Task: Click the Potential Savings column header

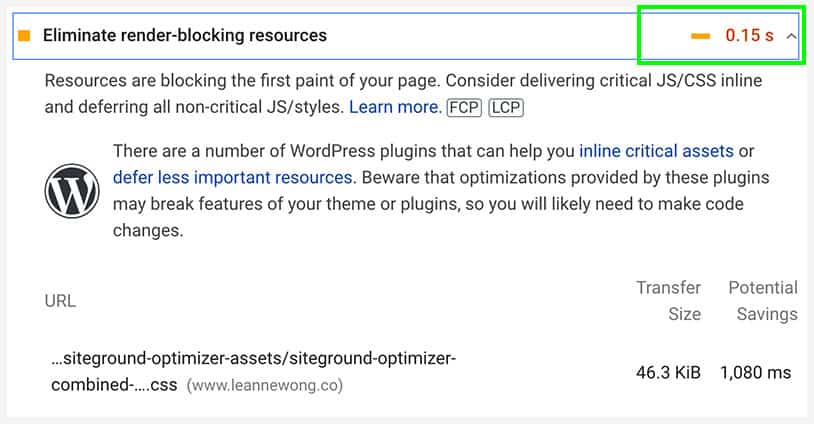Action: click(763, 300)
